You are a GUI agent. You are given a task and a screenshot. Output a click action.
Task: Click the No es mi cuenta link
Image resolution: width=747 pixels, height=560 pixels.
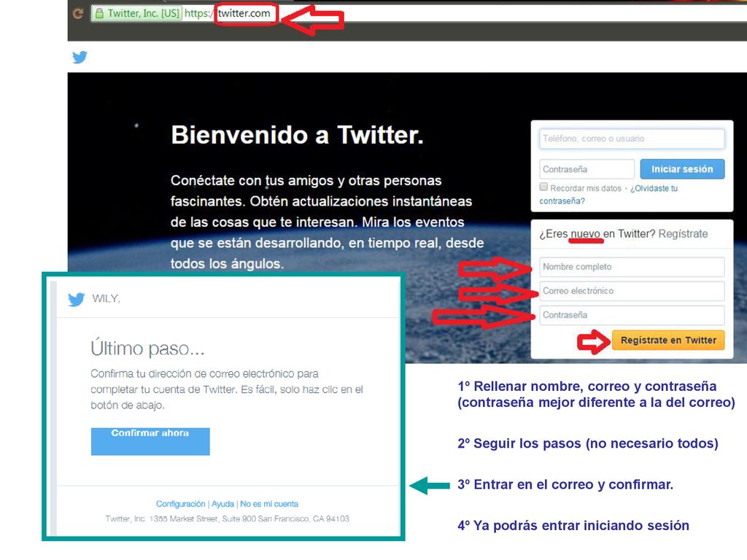tap(269, 504)
